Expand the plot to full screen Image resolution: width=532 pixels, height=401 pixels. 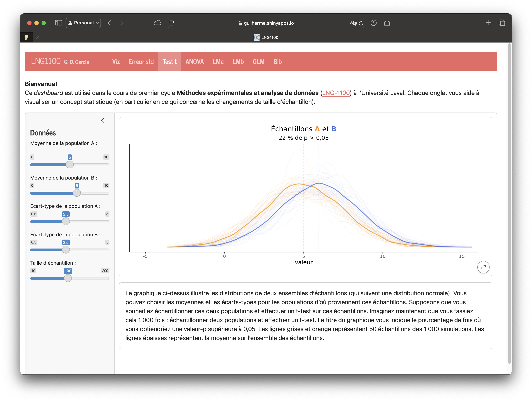483,267
